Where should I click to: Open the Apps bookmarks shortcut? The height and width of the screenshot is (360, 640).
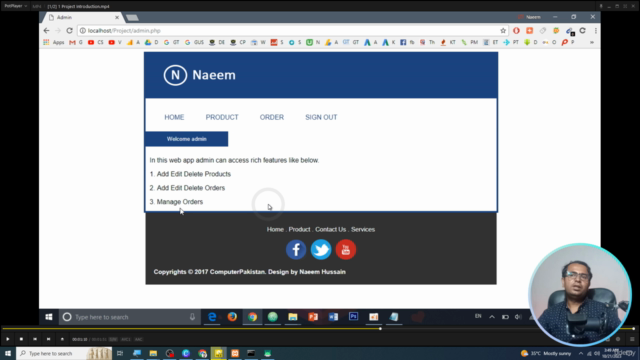(x=54, y=42)
